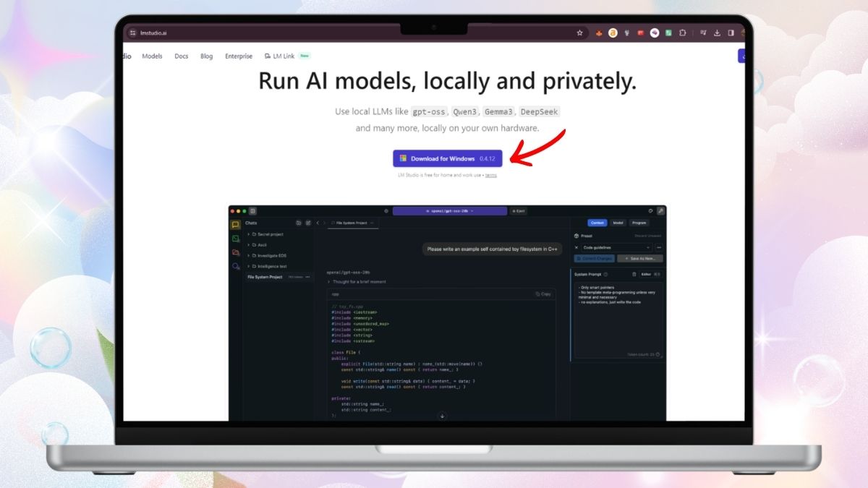Click the sidebar toggle icon beside traffic lights
The height and width of the screenshot is (488, 868).
pyautogui.click(x=252, y=211)
